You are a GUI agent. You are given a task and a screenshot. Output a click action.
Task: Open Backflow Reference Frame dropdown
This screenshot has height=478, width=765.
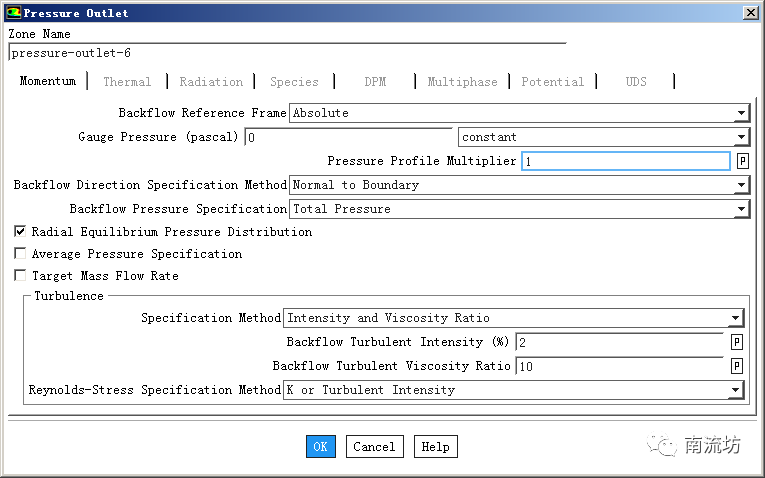[x=740, y=113]
